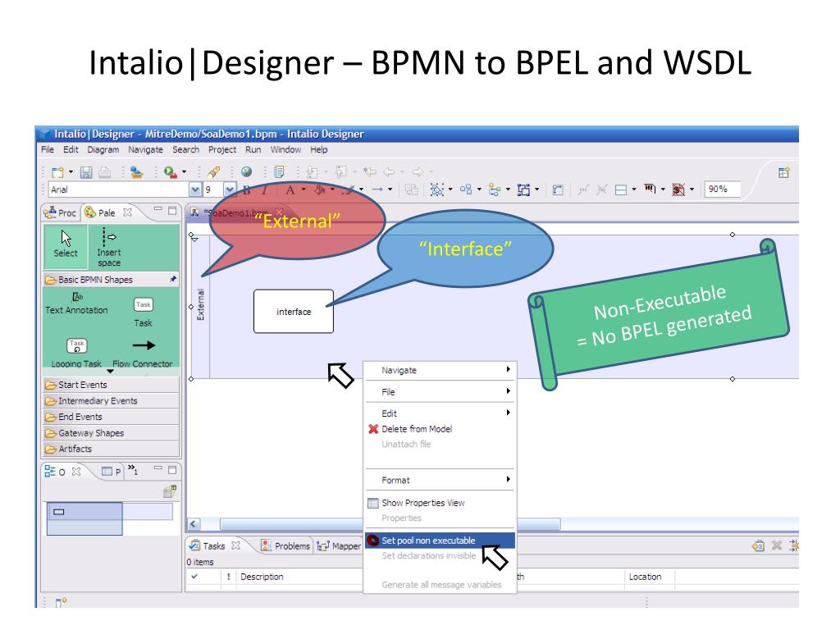Minimize the Palette panel
840x630 pixels.
tap(157, 209)
